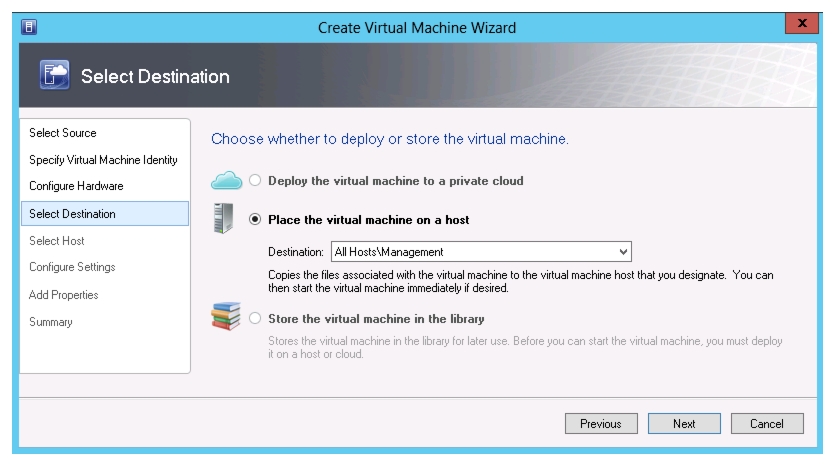Click the 'Copies the files associated' description text
Viewport: 836px width, 467px height.
520,281
